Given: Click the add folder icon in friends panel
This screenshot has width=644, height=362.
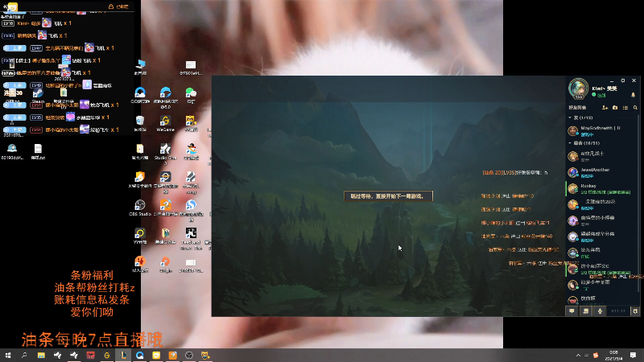Looking at the screenshot, I should (615, 108).
